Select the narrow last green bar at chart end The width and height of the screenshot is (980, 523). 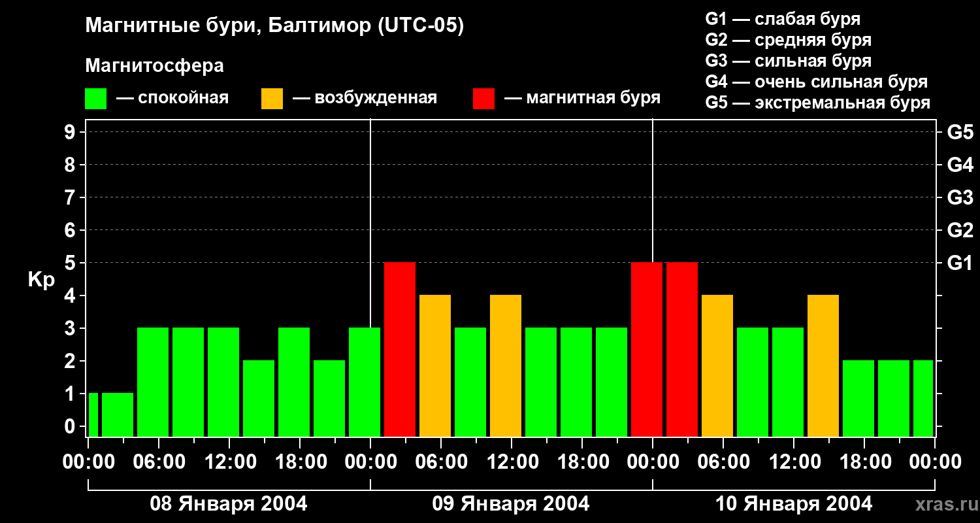tap(923, 399)
